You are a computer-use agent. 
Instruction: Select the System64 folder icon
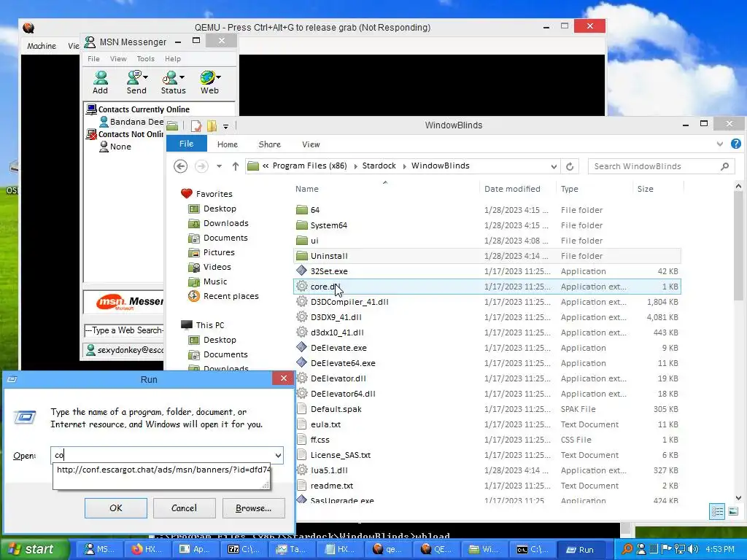pyautogui.click(x=301, y=225)
